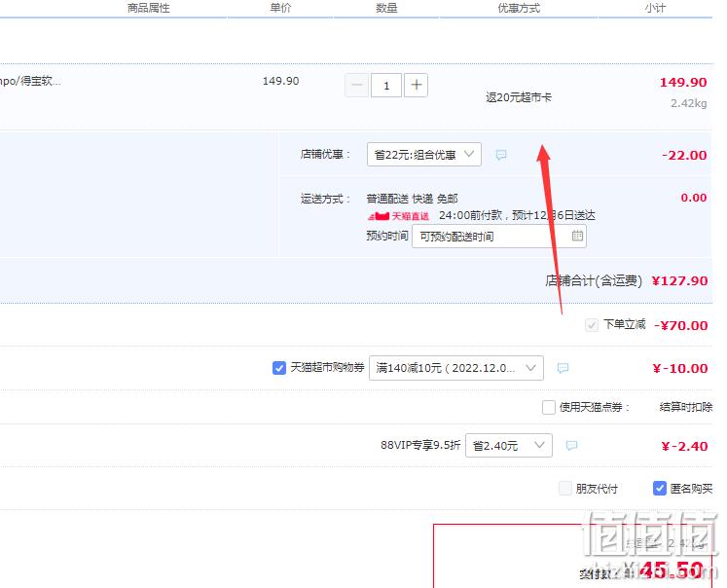Click the -22.00 store discount amount
Screen dimensions: 727x588
pos(684,155)
